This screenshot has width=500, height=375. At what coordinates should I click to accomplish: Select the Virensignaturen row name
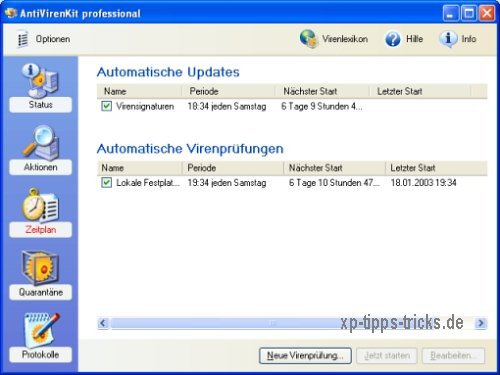coord(145,107)
